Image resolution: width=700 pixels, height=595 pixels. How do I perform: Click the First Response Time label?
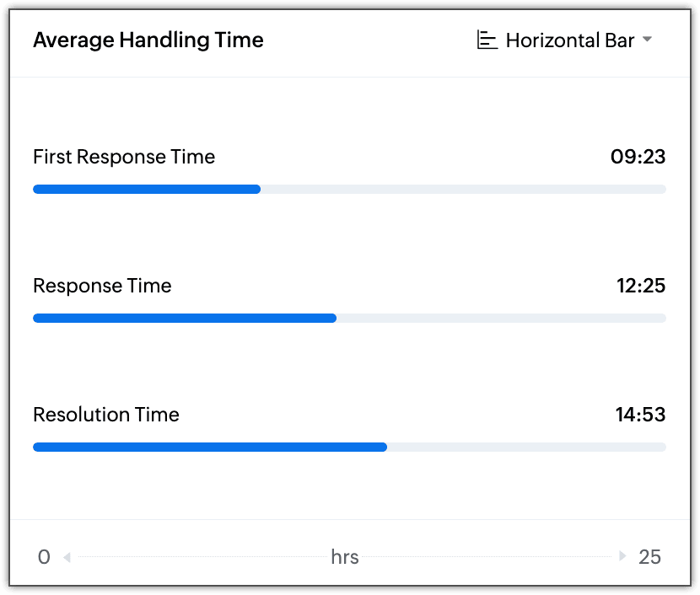click(x=124, y=157)
